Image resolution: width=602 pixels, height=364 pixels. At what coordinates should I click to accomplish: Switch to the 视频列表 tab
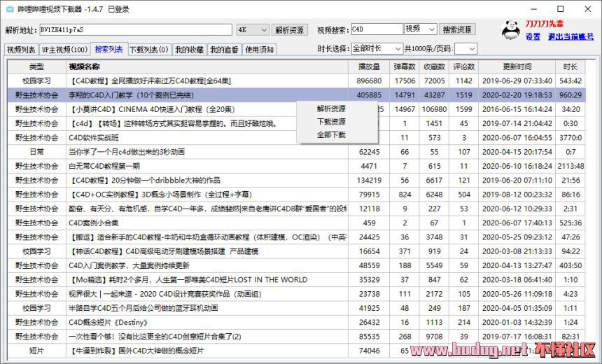coord(21,50)
